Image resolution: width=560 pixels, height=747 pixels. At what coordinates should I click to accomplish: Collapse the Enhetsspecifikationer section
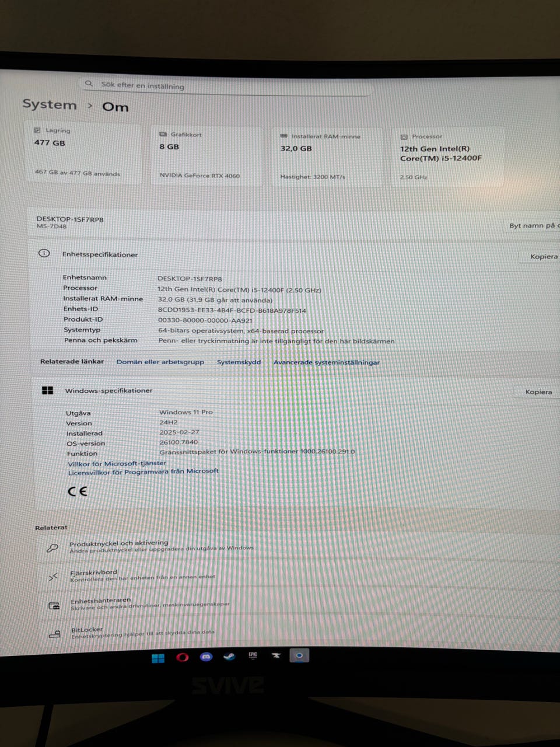pos(295,254)
